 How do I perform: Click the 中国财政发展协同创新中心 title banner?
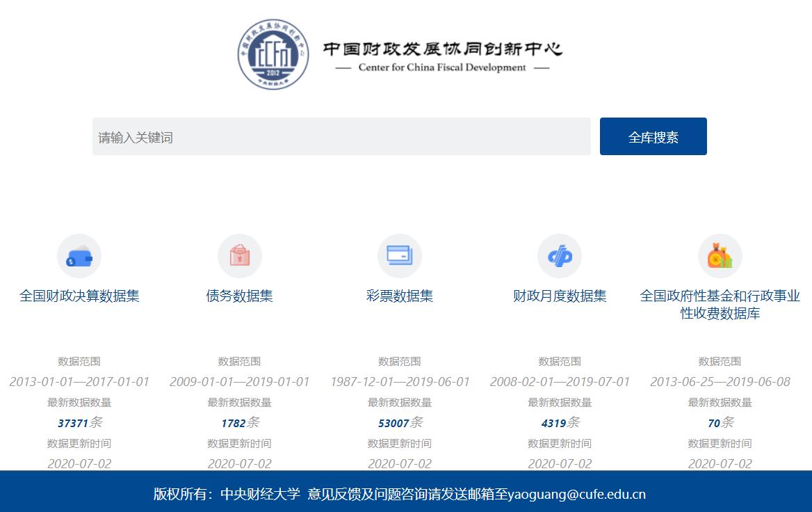[x=443, y=49]
